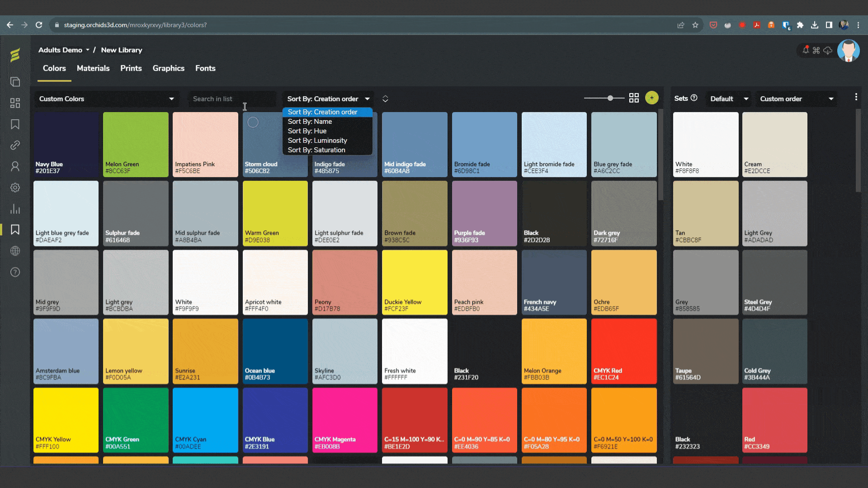Switch to the Materials tab
Screen dimensions: 868x488
[x=93, y=68]
